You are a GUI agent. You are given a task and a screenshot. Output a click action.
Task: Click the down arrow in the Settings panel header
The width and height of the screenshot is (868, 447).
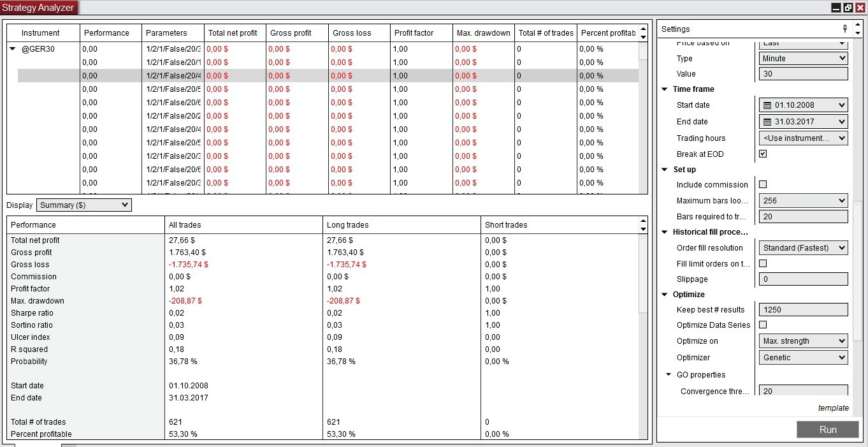point(857,33)
